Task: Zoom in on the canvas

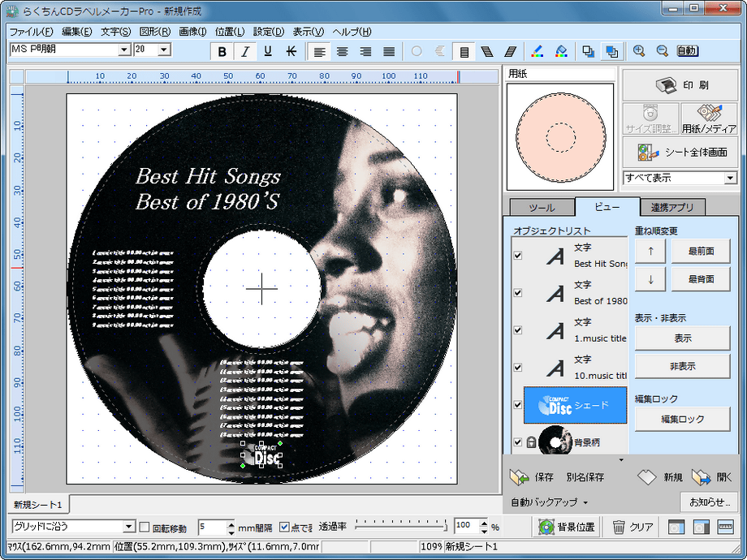Action: pos(639,51)
